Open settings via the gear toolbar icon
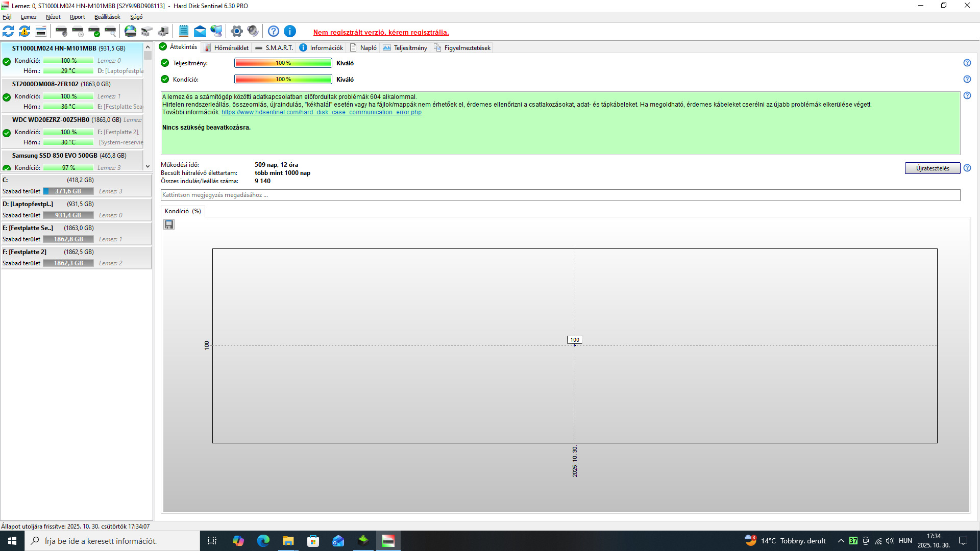The width and height of the screenshot is (980, 551). coord(236,32)
